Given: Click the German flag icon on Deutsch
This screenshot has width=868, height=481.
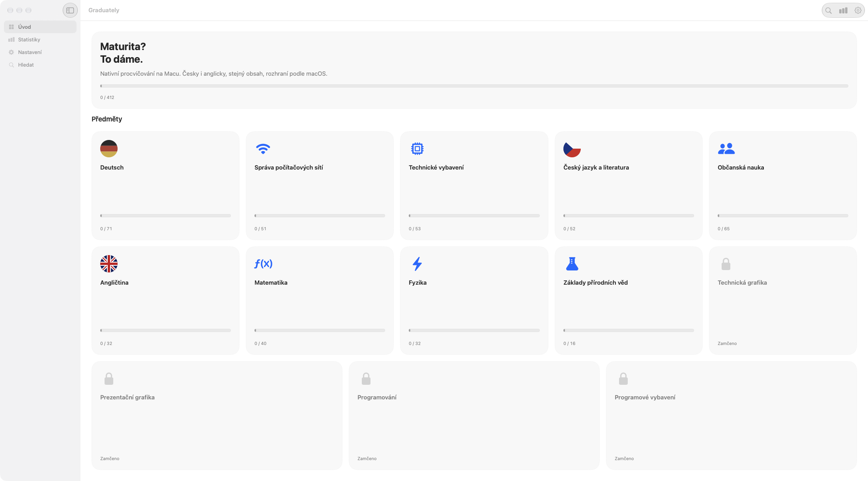Looking at the screenshot, I should coord(109,149).
